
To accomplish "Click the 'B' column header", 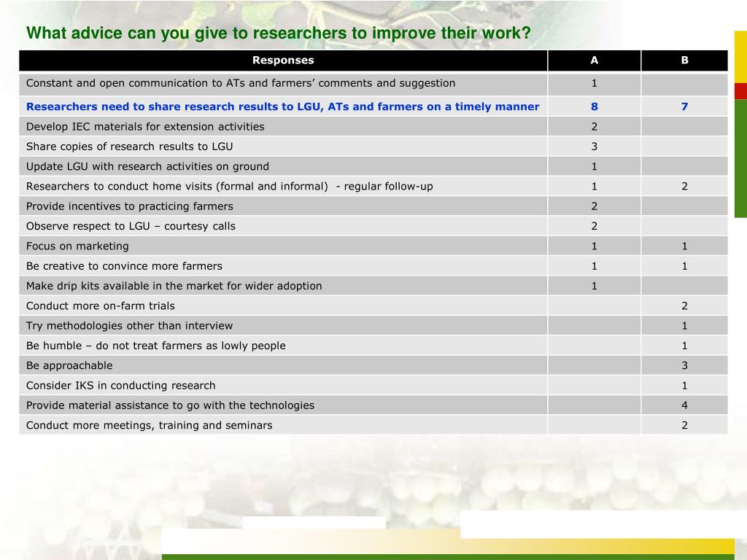I will pos(684,61).
